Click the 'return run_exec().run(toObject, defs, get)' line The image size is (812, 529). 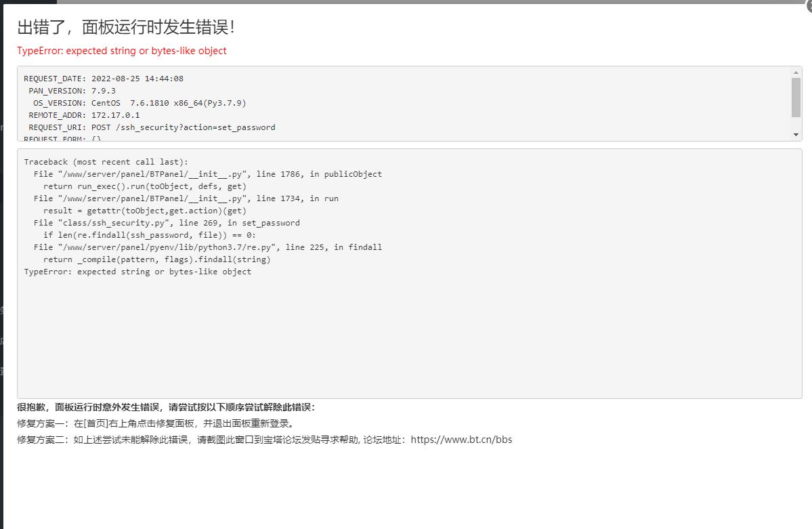[x=144, y=186]
